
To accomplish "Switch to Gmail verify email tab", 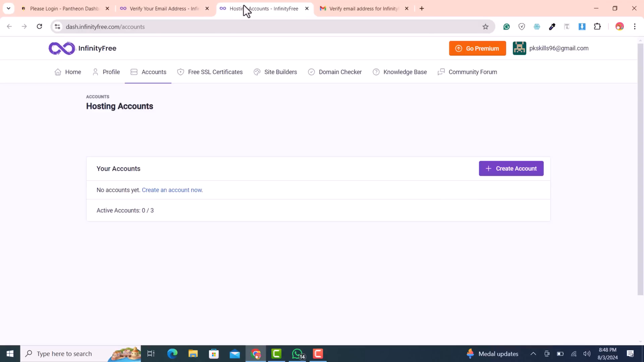I will click(x=364, y=9).
